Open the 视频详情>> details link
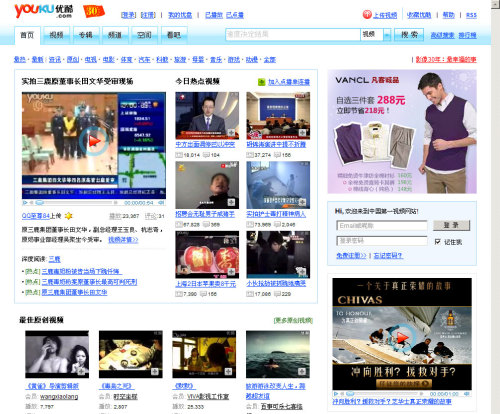500x414 pixels. [123, 240]
